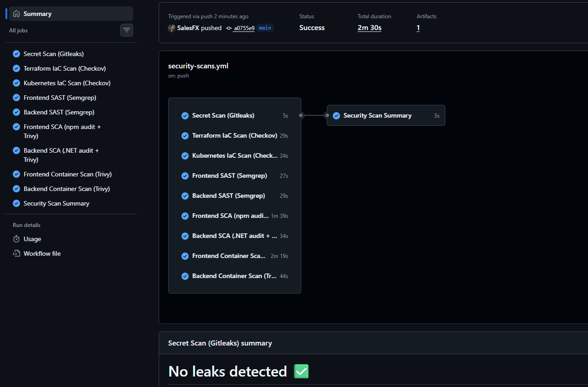
Task: Click the commit icon before a0755e9
Action: point(229,28)
